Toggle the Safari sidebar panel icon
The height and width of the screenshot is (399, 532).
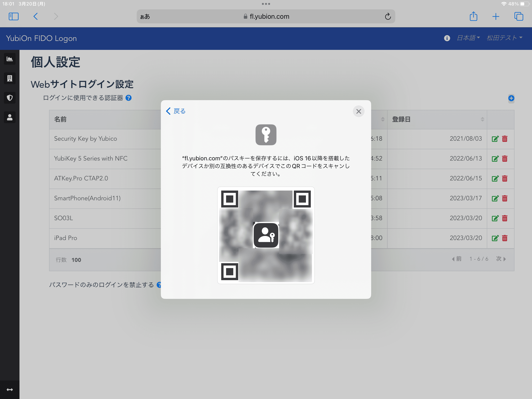coord(13,17)
